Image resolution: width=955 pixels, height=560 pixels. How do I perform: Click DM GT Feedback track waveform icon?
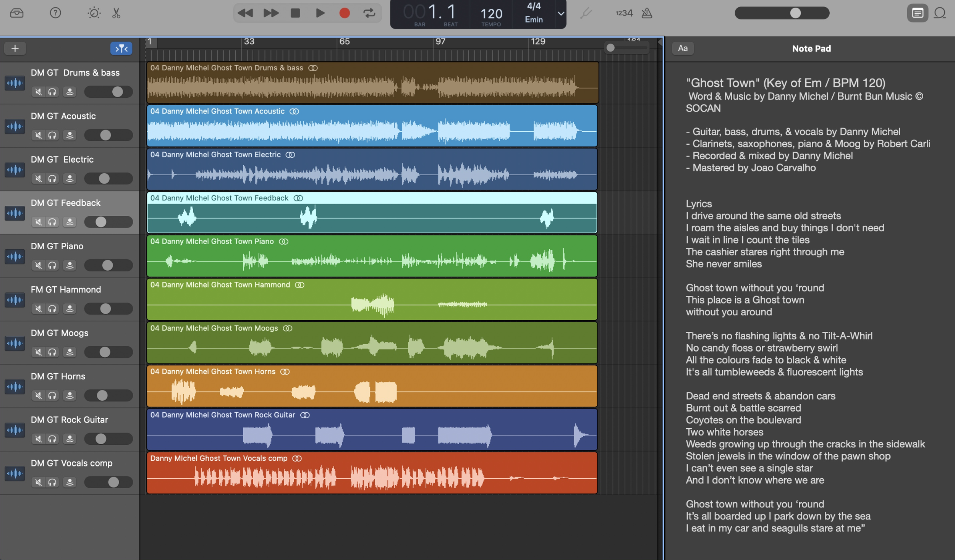click(x=15, y=213)
